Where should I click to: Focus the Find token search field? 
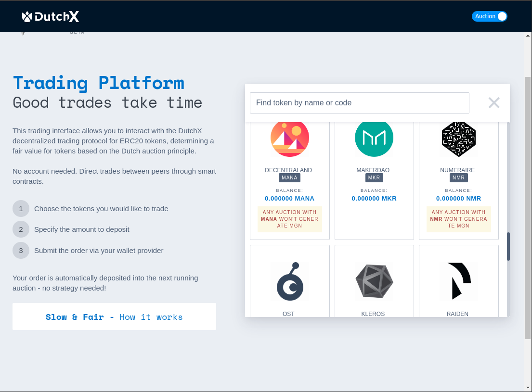point(359,103)
